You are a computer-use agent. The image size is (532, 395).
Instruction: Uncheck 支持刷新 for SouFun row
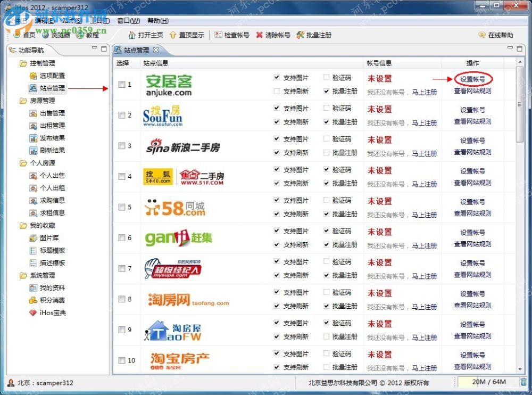click(277, 122)
